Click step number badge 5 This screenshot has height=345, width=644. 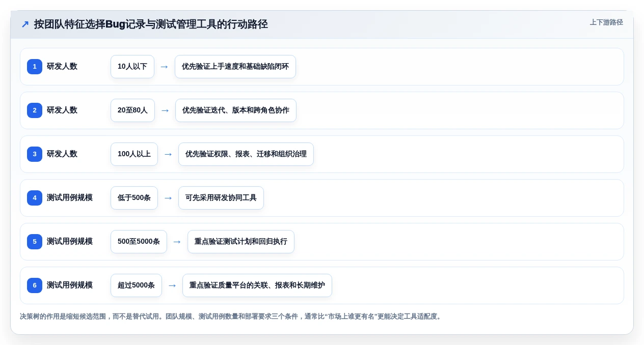(x=35, y=242)
